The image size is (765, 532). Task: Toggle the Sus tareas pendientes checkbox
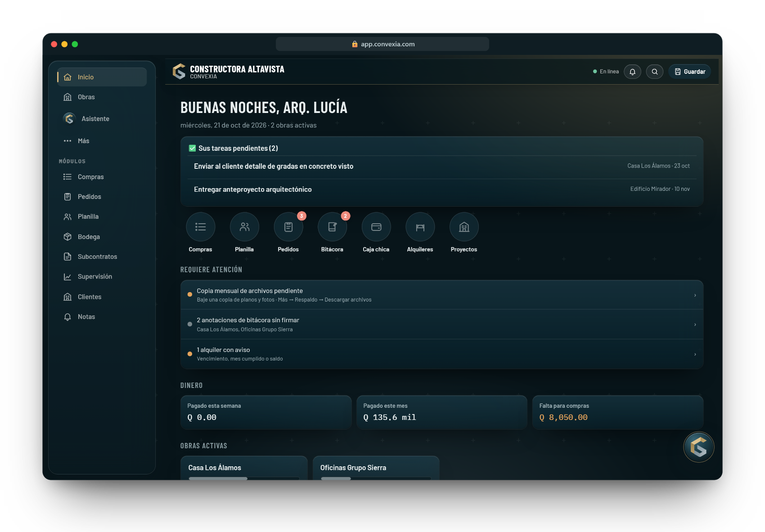click(192, 148)
